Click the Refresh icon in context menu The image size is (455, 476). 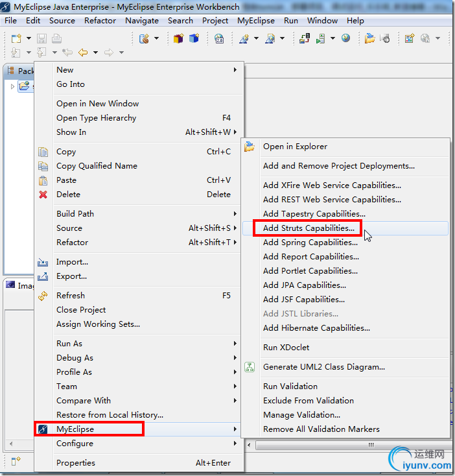pyautogui.click(x=43, y=296)
